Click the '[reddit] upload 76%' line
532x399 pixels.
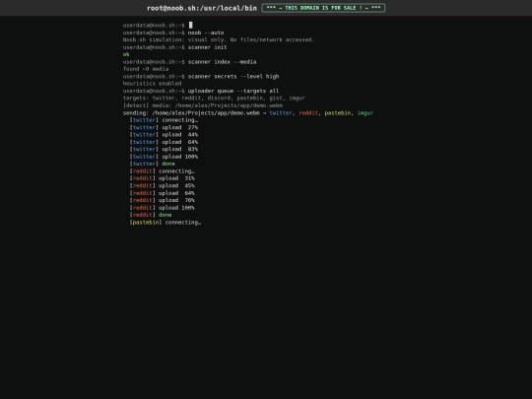pos(163,201)
